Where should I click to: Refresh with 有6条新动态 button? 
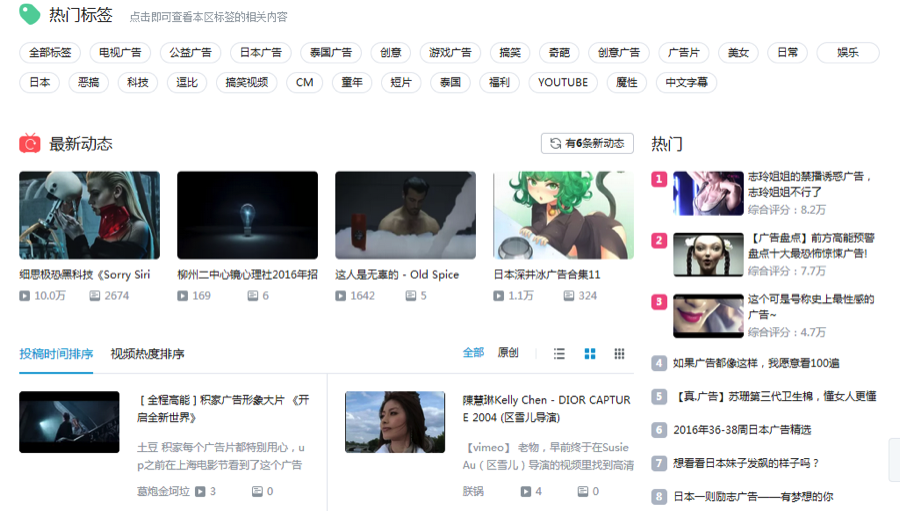pyautogui.click(x=587, y=143)
